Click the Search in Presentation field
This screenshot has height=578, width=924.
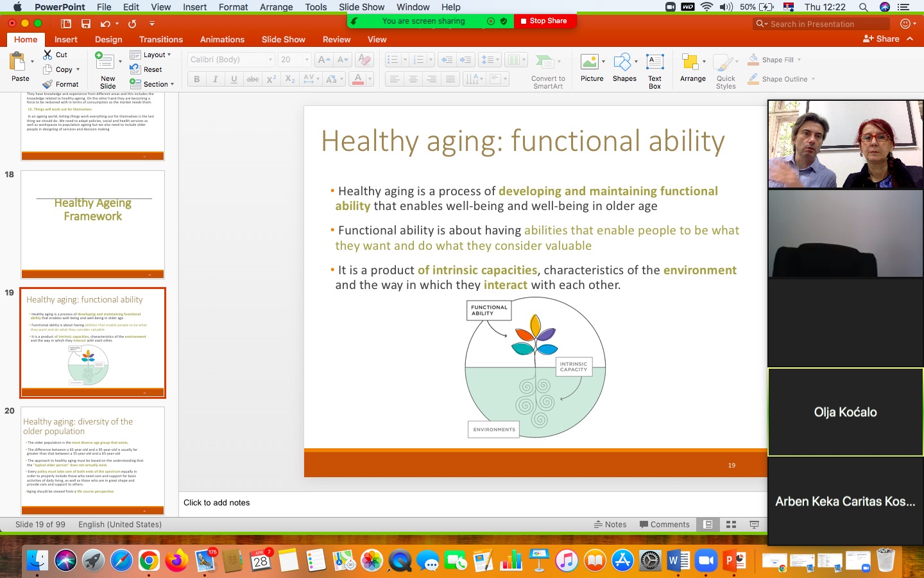822,24
